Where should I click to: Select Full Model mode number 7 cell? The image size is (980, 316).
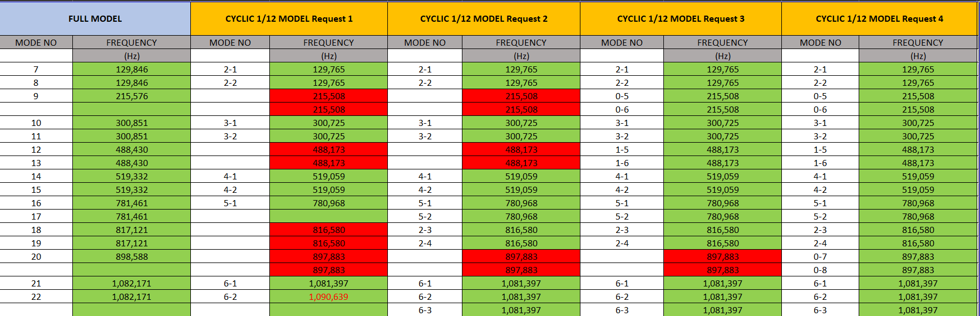click(36, 69)
